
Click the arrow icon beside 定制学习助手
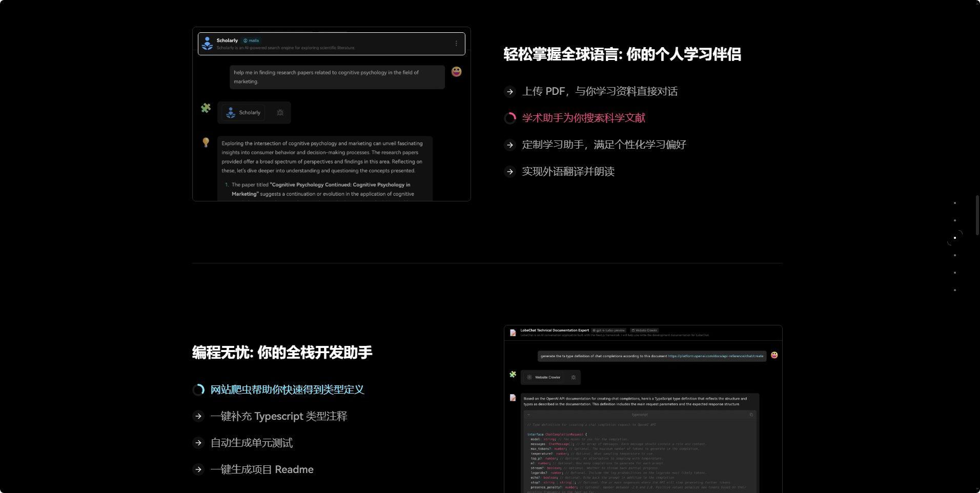click(x=509, y=145)
